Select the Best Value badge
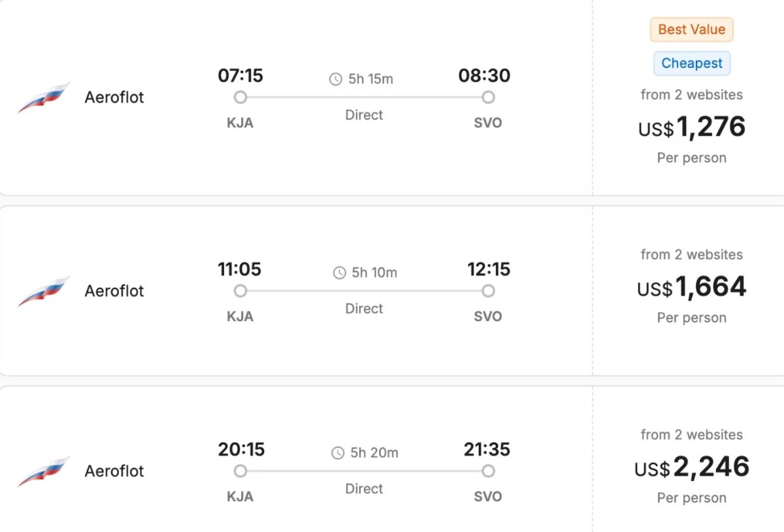This screenshot has height=532, width=784. (x=691, y=29)
